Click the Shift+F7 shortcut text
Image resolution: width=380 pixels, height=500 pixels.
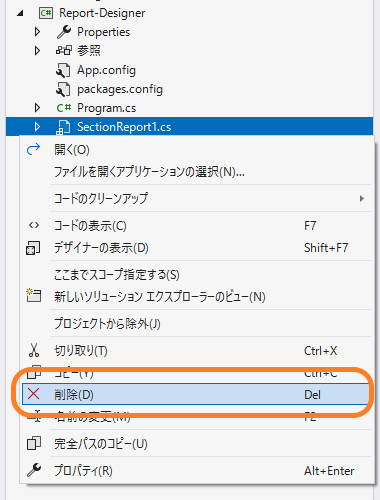click(x=326, y=248)
